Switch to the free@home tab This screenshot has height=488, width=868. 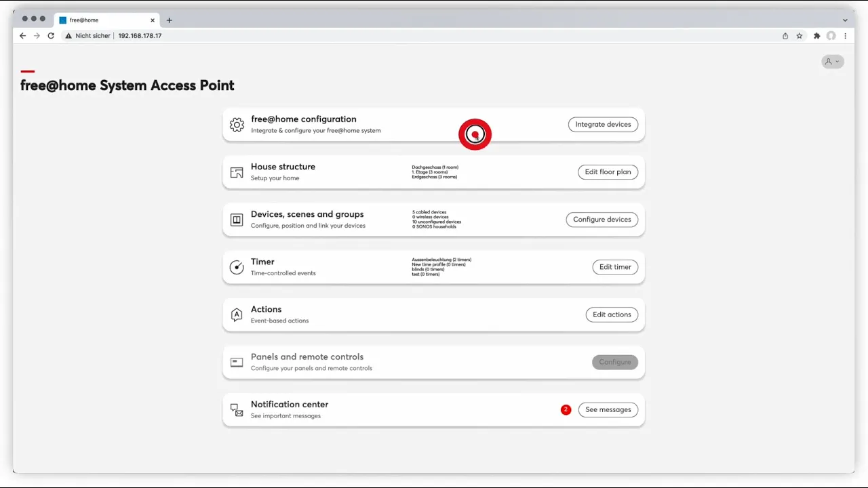107,20
